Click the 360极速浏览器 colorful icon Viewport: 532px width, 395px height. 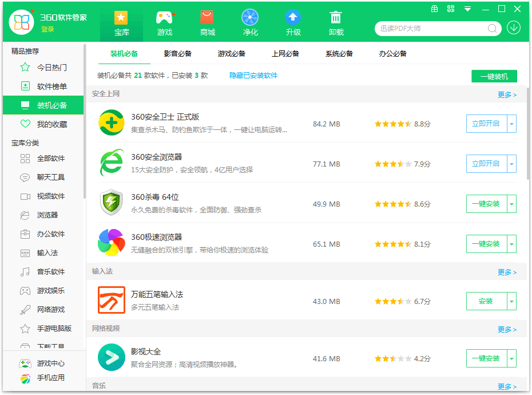coord(112,243)
